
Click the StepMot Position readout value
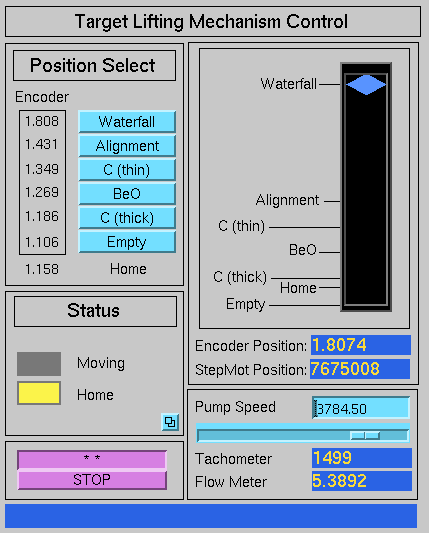[x=360, y=369]
